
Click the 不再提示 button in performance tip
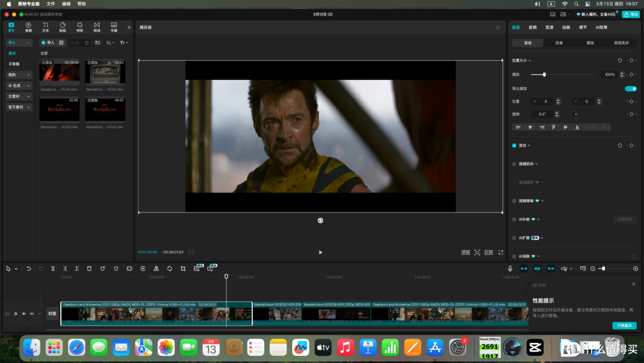624,325
